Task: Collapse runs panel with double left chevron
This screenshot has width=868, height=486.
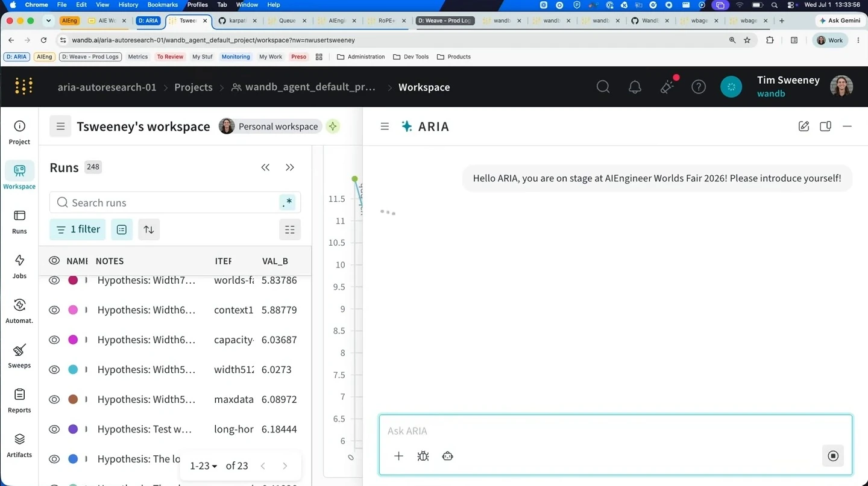Action: coord(265,167)
